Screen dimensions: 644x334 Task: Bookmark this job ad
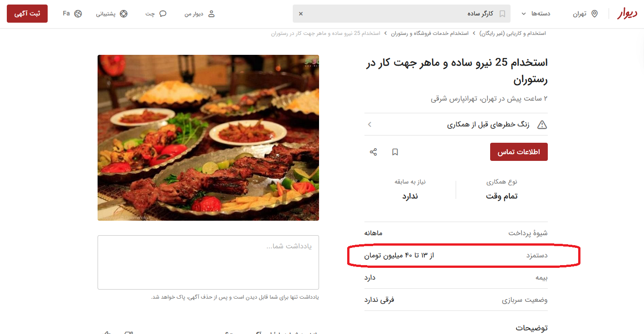(x=395, y=152)
